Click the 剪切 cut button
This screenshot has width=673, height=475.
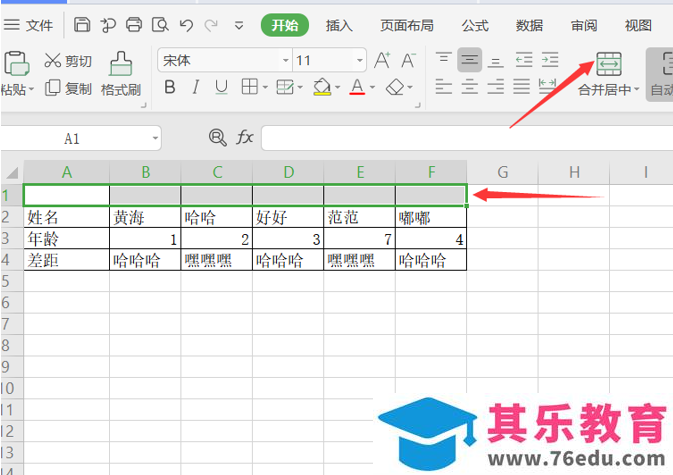(x=68, y=61)
